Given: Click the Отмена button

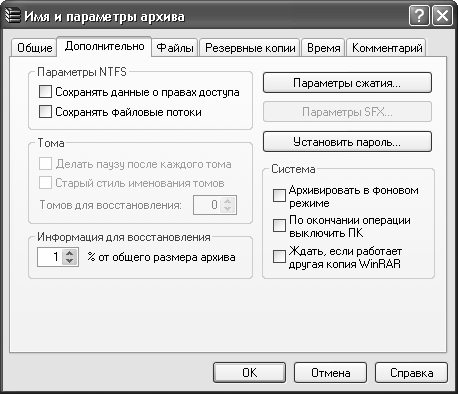Looking at the screenshot, I should [x=330, y=373].
